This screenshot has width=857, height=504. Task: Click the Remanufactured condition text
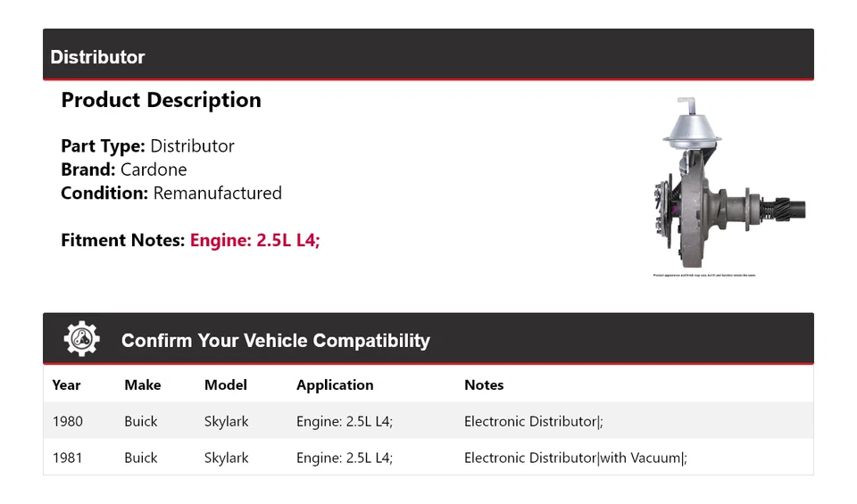(218, 194)
